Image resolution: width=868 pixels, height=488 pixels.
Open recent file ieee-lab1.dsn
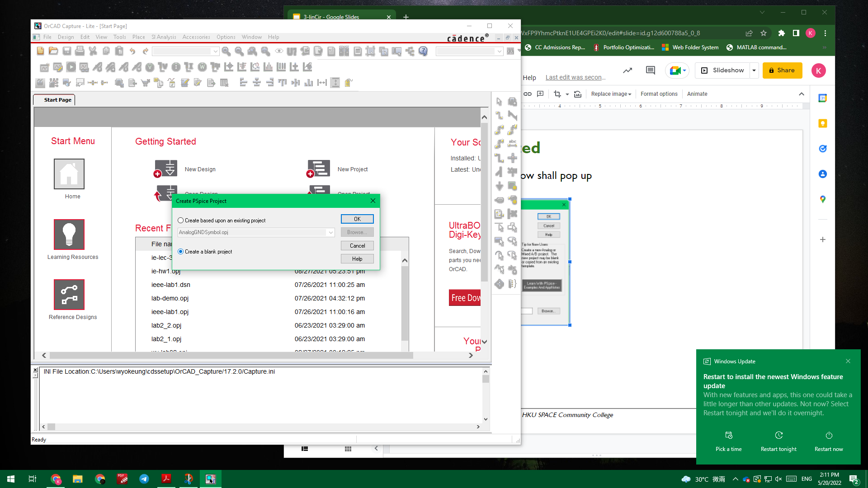click(170, 285)
